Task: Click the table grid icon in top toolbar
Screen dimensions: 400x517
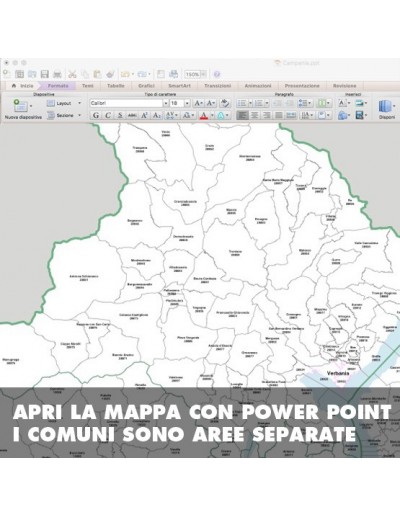Action: (19, 74)
